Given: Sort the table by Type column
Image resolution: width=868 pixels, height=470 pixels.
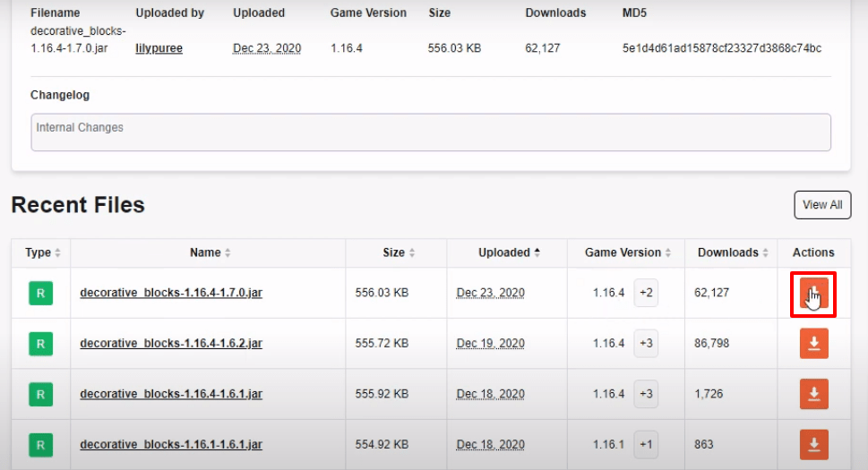Looking at the screenshot, I should tap(42, 252).
